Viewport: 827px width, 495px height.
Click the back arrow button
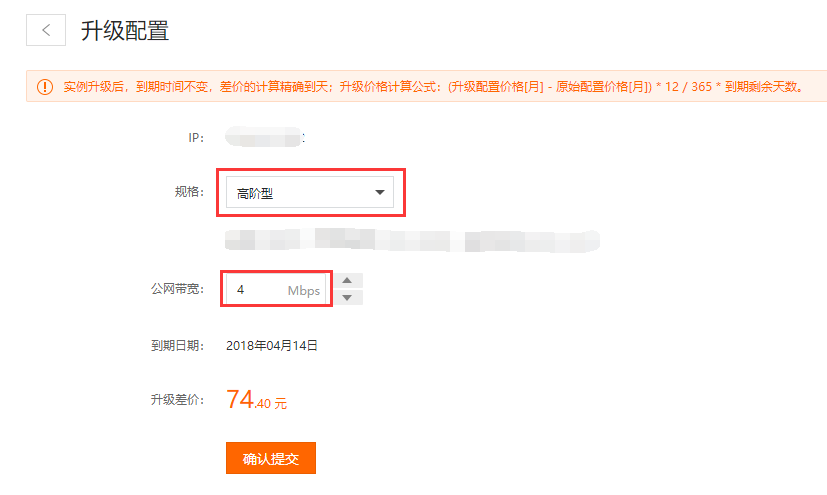46,30
